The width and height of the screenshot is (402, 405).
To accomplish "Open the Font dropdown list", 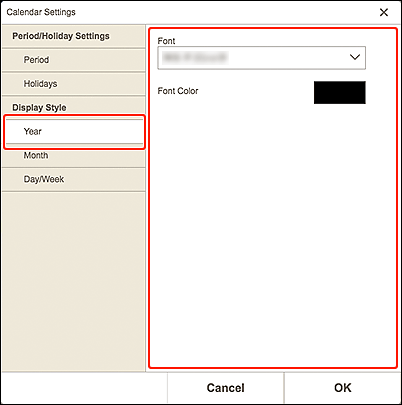I will tap(261, 58).
